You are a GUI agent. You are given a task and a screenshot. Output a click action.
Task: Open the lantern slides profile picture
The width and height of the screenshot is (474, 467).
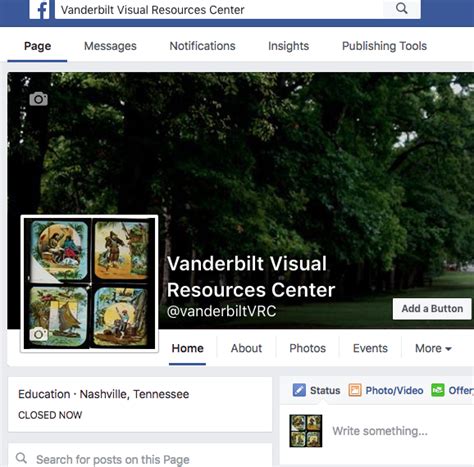[x=89, y=283]
